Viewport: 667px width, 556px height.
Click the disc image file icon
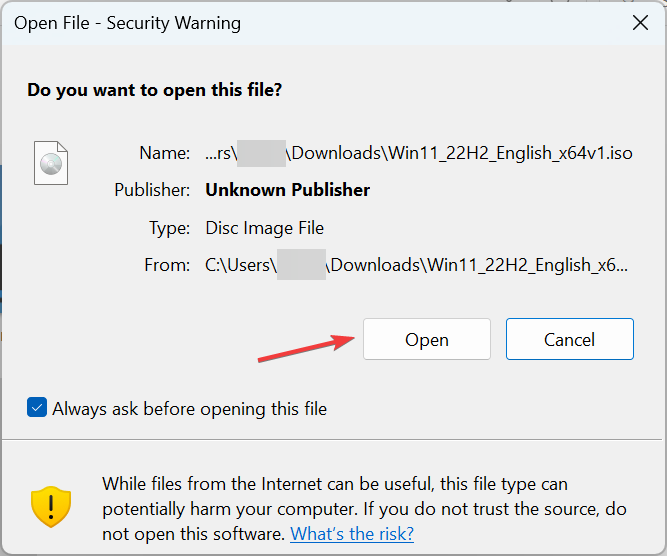tap(51, 163)
